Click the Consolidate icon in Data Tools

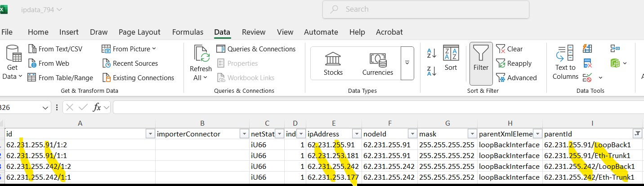(615, 49)
